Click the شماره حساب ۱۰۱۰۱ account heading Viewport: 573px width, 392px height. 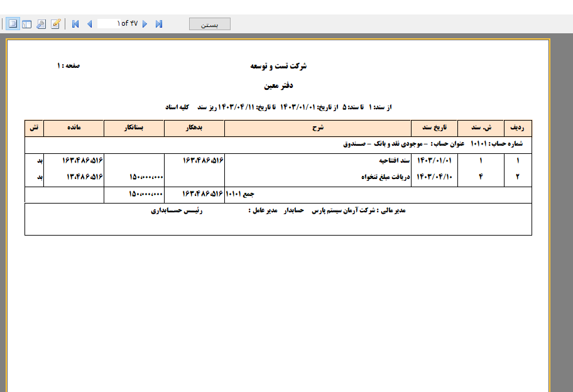click(496, 144)
